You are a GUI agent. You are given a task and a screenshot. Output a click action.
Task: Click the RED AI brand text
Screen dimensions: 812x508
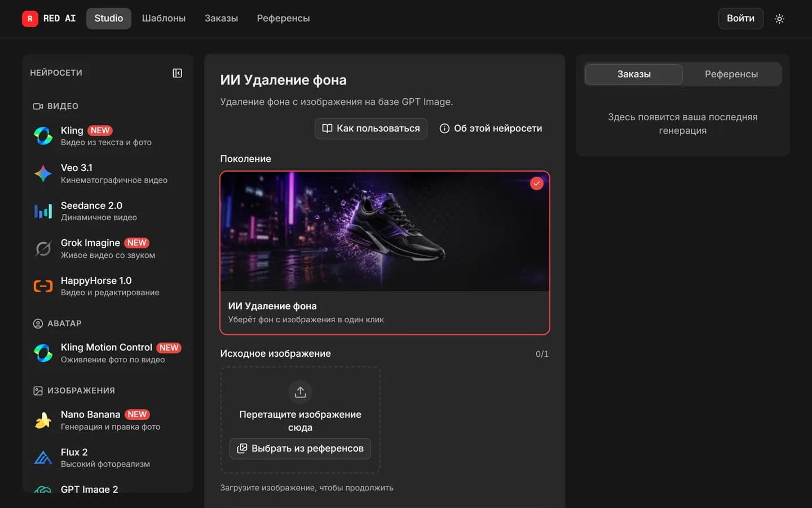click(x=59, y=19)
